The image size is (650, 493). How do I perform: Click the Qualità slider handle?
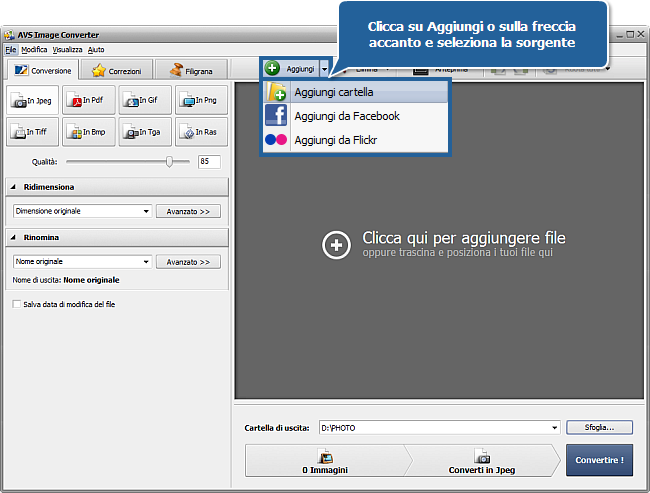click(x=169, y=162)
